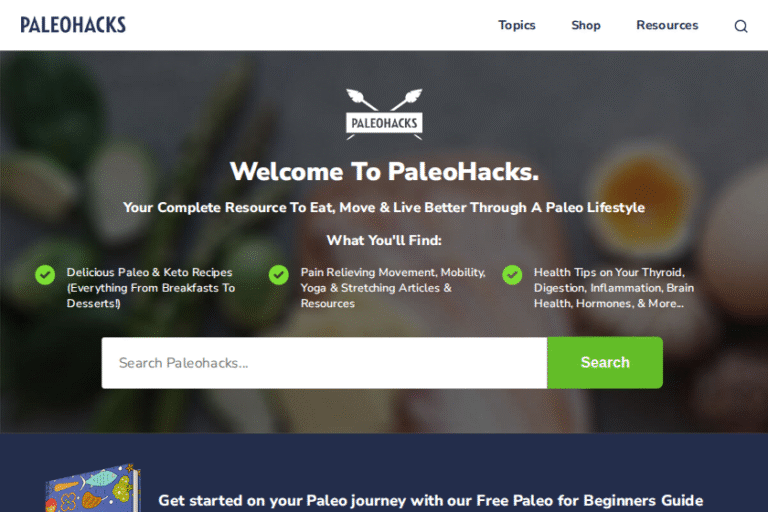Click the PALEOHACKS logo in top-left header
This screenshot has width=768, height=512.
(x=73, y=25)
